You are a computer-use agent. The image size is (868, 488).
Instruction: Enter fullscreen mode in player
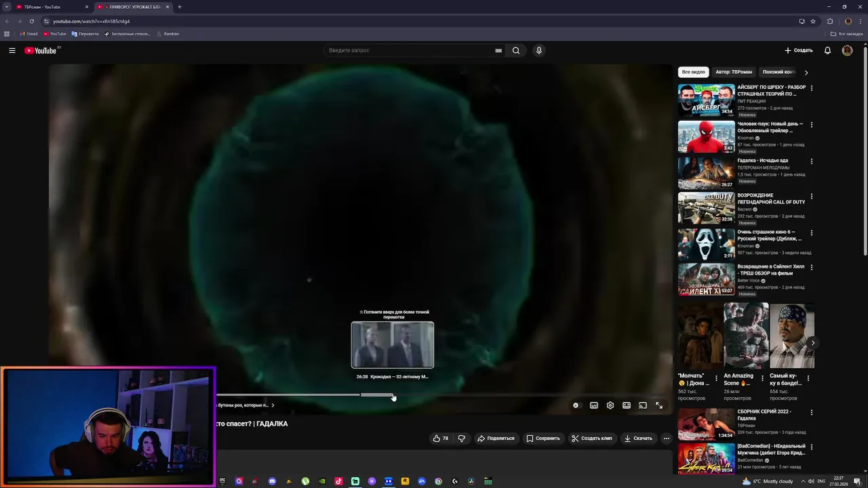(x=659, y=405)
